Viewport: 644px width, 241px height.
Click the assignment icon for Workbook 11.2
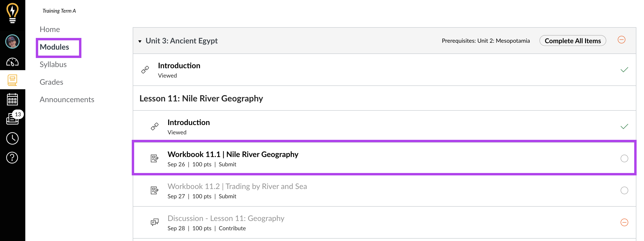point(154,190)
